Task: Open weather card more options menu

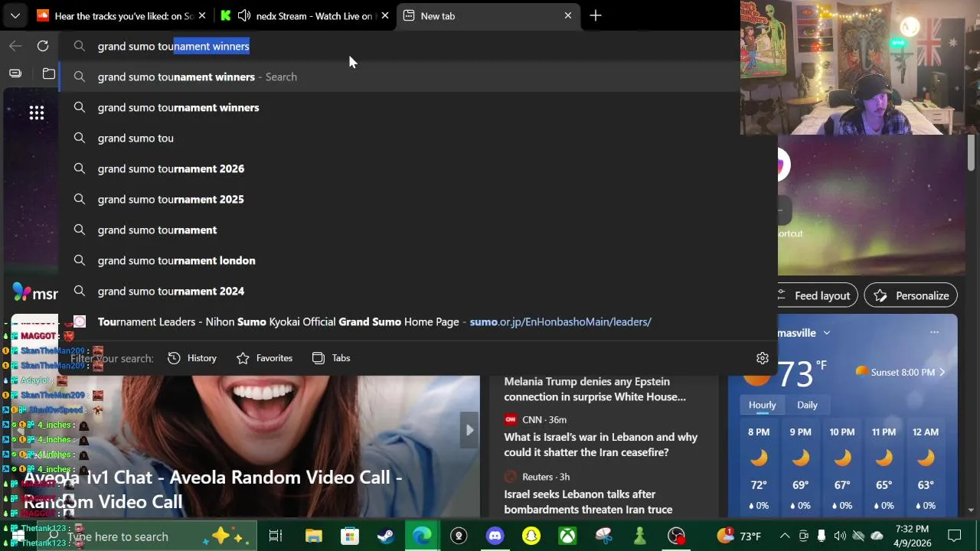Action: [x=934, y=332]
